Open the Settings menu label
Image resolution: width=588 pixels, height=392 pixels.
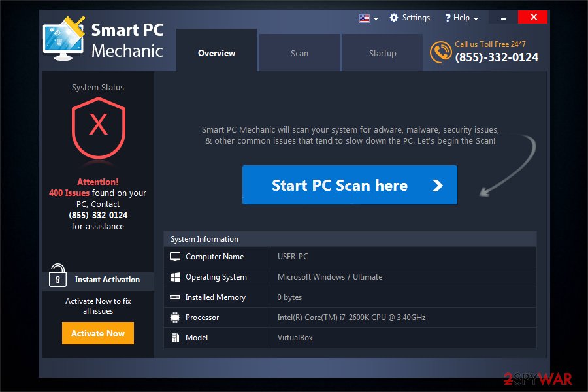tap(416, 18)
